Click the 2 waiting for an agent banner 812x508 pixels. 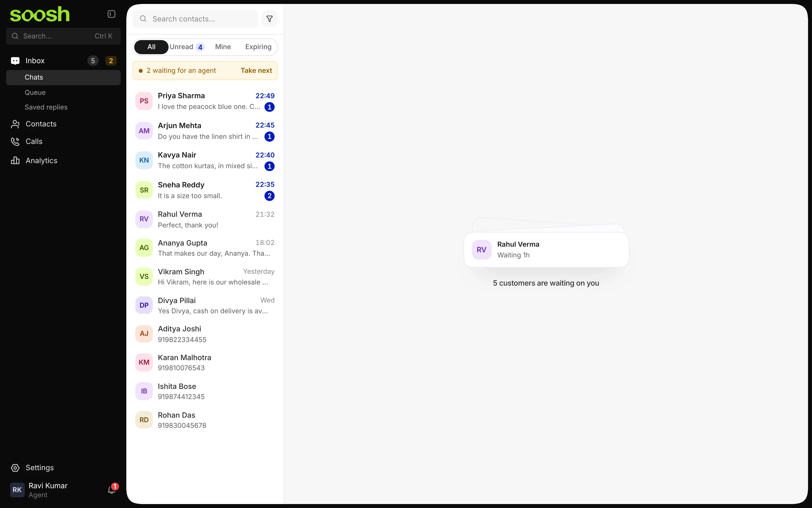coord(205,71)
